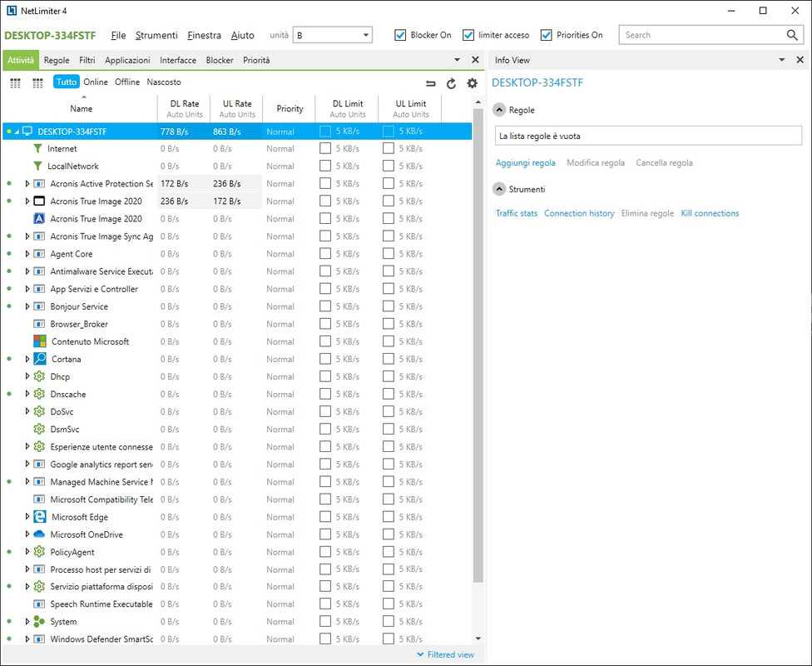Enable UL Limit for LocalNetwork row
The width and height of the screenshot is (812, 666).
point(389,166)
